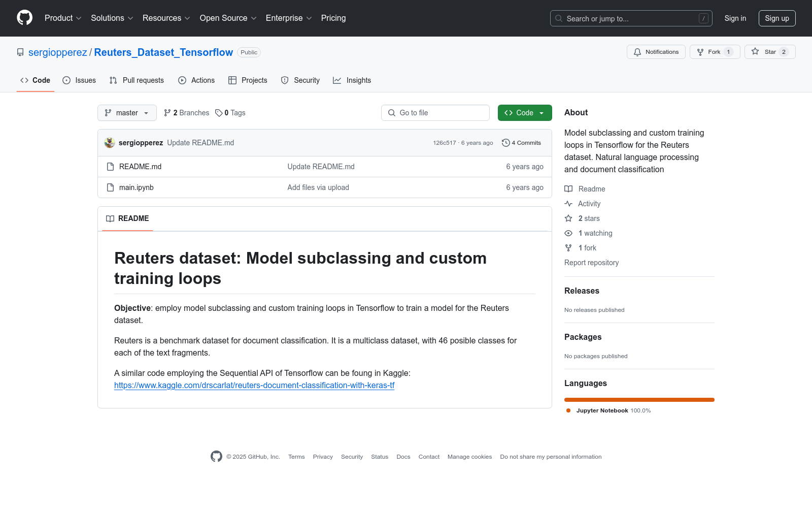812x508 pixels.
Task: Click the commit history clock icon
Action: [x=505, y=143]
